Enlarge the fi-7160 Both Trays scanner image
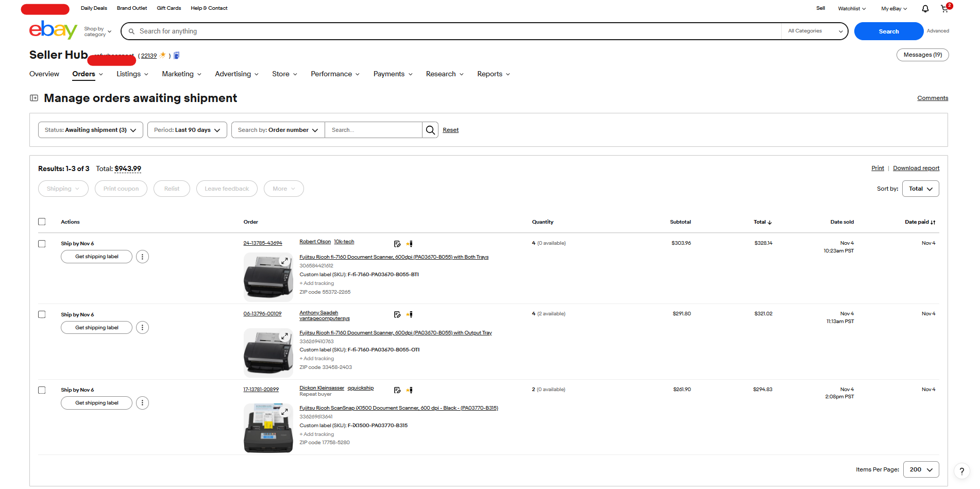 [x=284, y=261]
